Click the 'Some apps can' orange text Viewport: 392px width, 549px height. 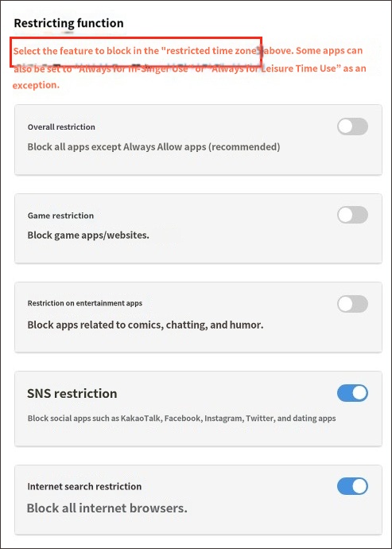coord(329,50)
